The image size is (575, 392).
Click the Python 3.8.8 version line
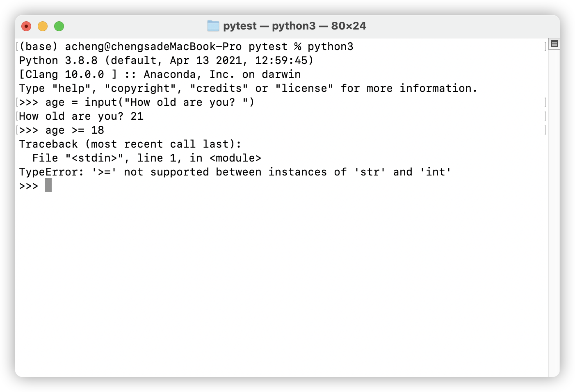(x=166, y=60)
